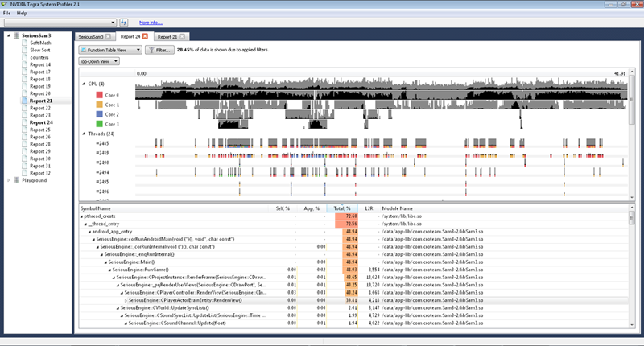Select the SeriousEngine::Main() row
Image resolution: width=644 pixels, height=346 pixels.
pos(353,262)
